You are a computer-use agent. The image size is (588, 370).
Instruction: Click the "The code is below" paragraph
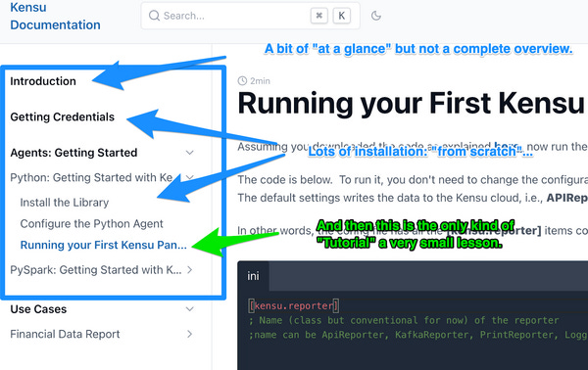click(413, 180)
